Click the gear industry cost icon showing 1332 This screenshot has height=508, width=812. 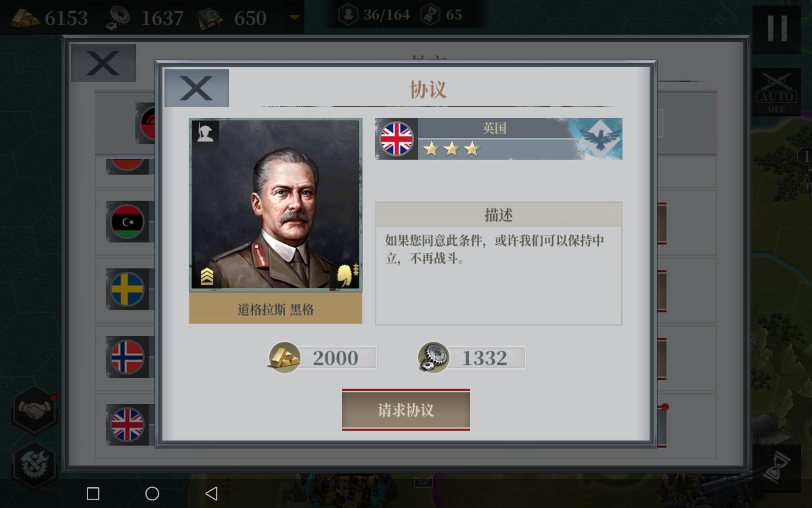433,358
